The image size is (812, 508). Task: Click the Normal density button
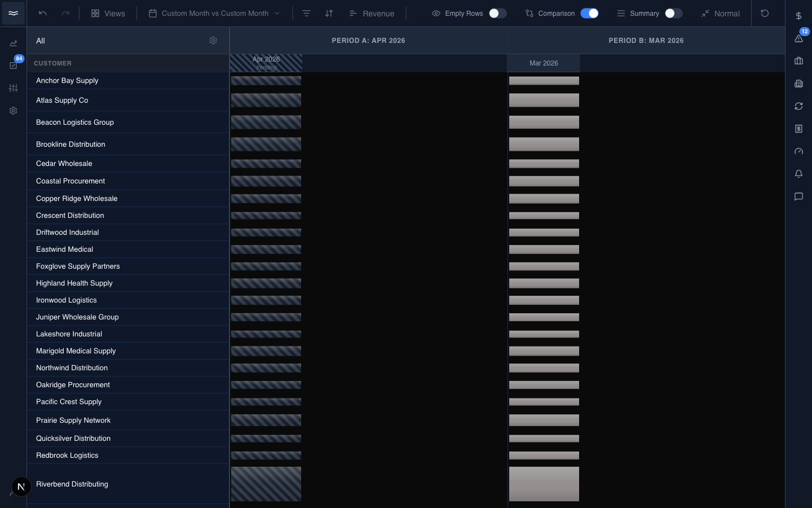[721, 13]
